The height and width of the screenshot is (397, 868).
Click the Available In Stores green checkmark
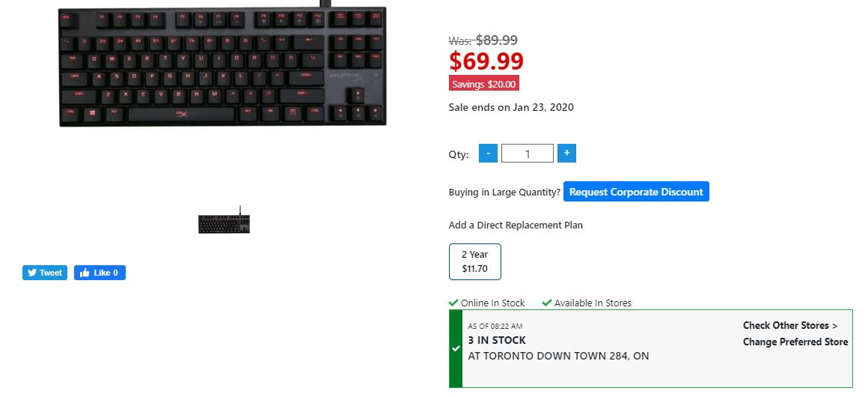point(547,303)
